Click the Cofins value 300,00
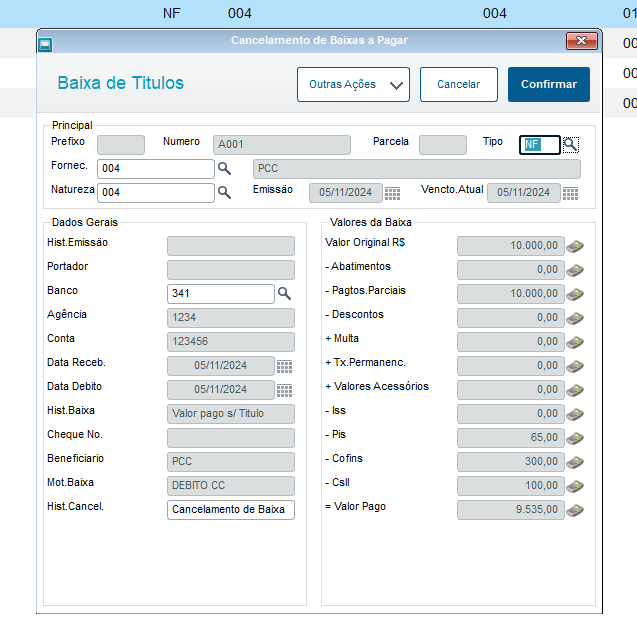Viewport: 637px width, 633px height. pos(511,462)
